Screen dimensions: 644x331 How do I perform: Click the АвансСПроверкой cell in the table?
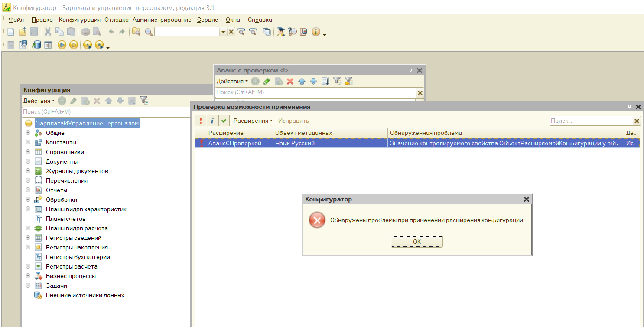pos(239,143)
